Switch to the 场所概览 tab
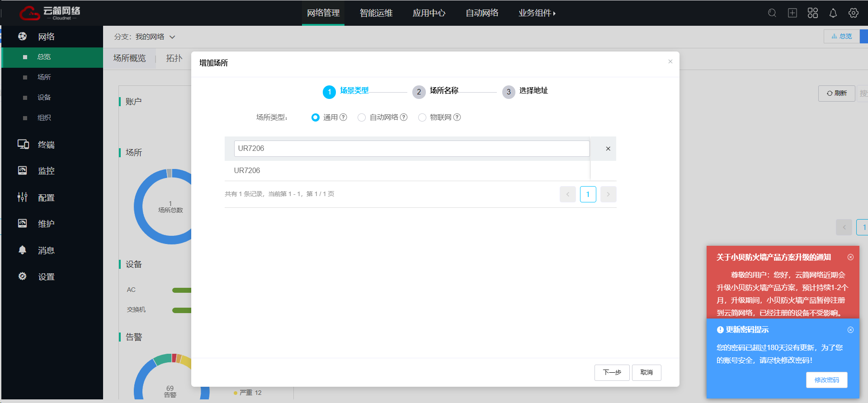This screenshot has width=868, height=403. (130, 58)
